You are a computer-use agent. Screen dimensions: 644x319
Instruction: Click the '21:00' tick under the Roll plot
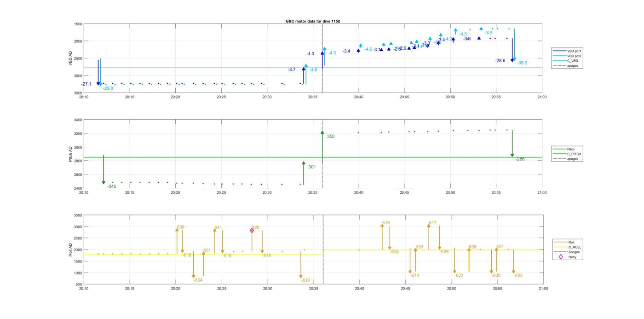point(543,289)
